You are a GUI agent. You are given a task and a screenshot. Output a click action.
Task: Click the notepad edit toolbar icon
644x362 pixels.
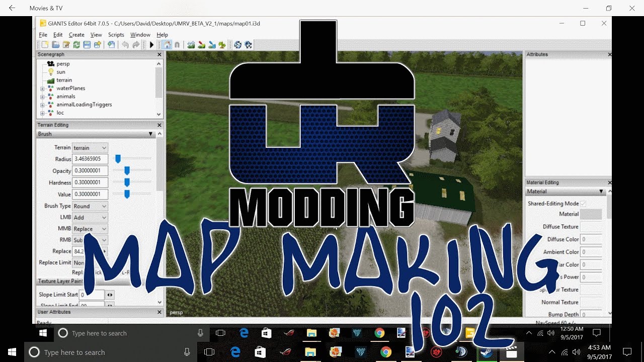pyautogui.click(x=66, y=45)
